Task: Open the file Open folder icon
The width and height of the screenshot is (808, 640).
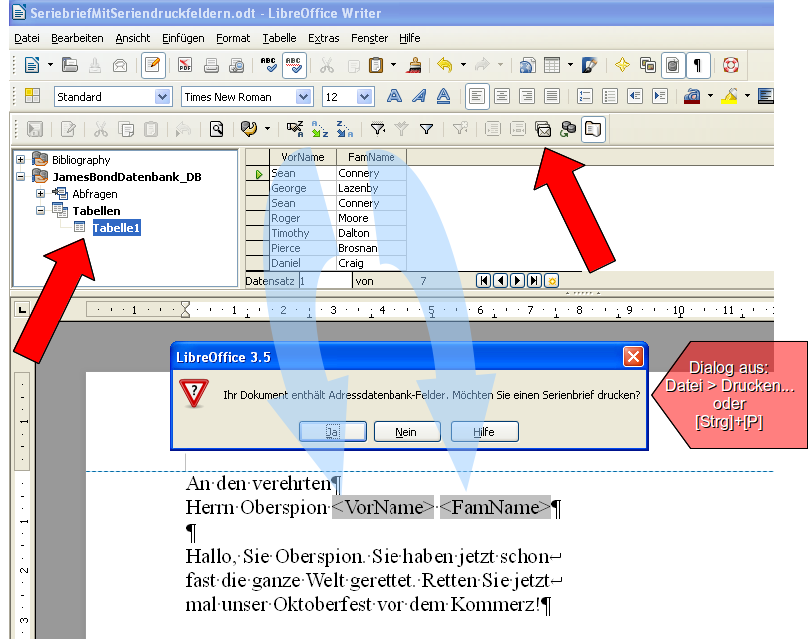Action: (x=70, y=65)
